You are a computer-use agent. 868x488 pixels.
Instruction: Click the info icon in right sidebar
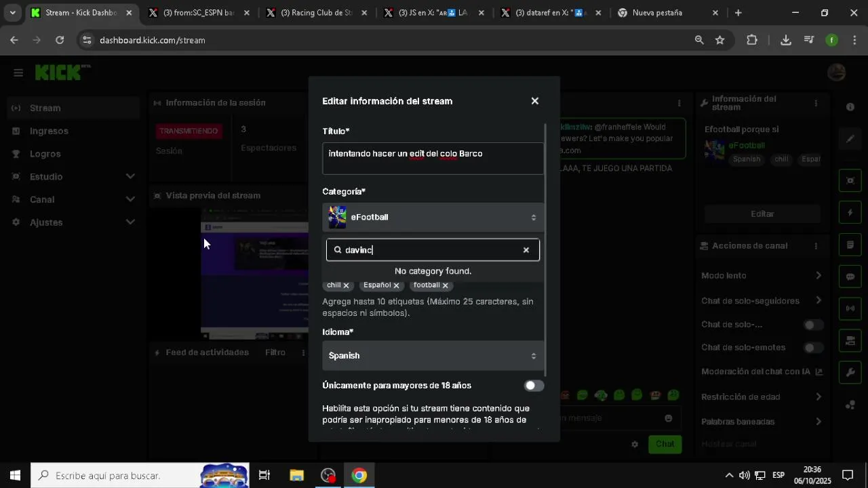[x=850, y=107]
